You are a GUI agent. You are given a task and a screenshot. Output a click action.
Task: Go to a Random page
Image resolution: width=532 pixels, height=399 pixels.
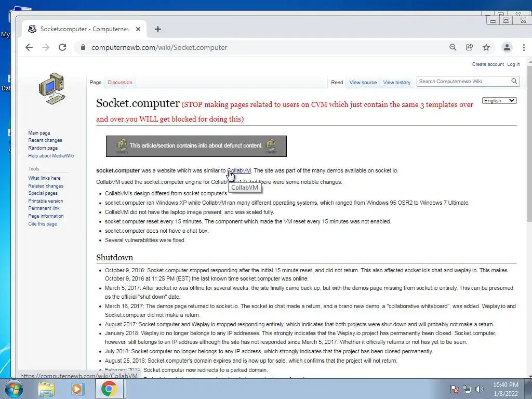(x=43, y=148)
